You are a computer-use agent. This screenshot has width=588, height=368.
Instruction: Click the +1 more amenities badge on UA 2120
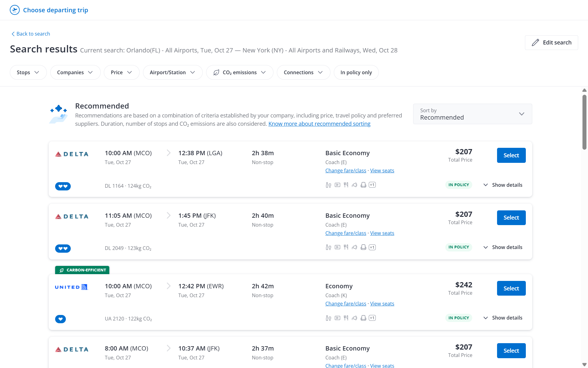tap(372, 318)
